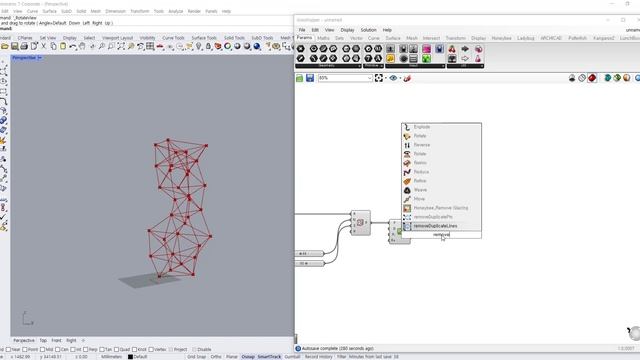Screen dimensions: 640x360
Task: Select Pan hand tool in Rhino
Action: [x=82, y=47]
